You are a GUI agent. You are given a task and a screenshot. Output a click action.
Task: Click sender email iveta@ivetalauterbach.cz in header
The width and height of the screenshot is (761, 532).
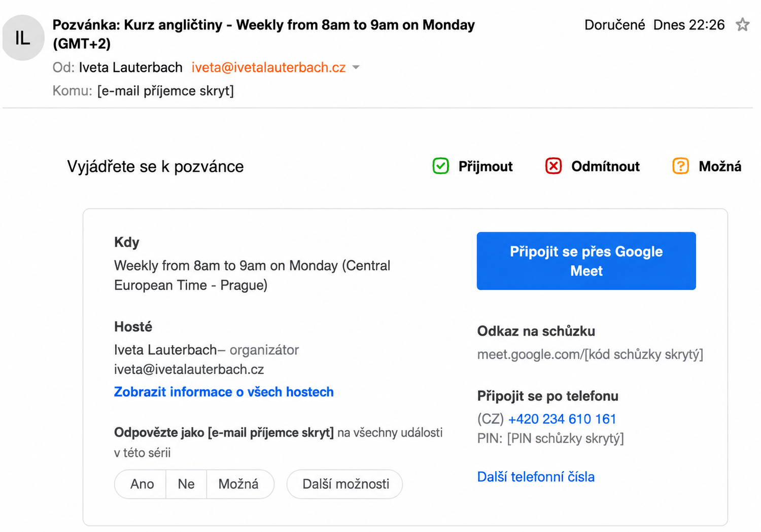pos(268,67)
